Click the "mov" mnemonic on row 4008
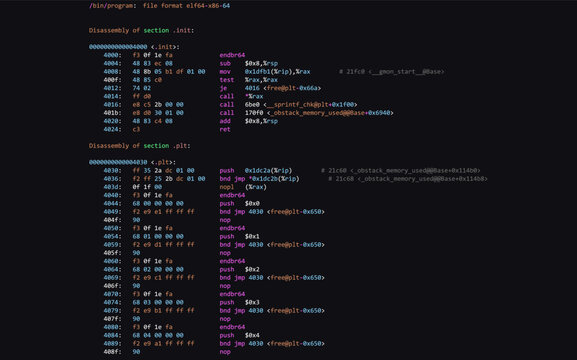 pos(225,72)
